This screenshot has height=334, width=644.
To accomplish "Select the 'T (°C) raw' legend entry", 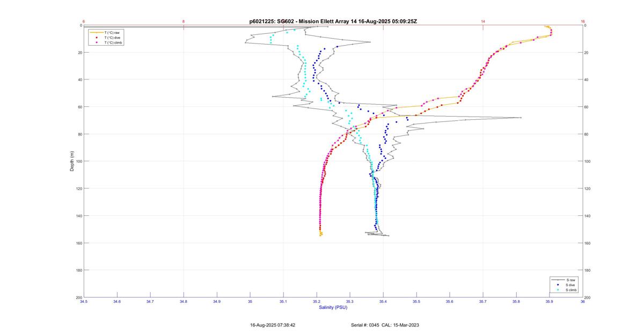I will (106, 33).
